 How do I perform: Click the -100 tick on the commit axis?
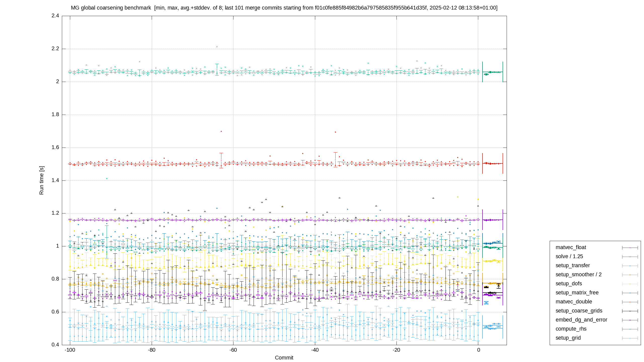(x=70, y=350)
